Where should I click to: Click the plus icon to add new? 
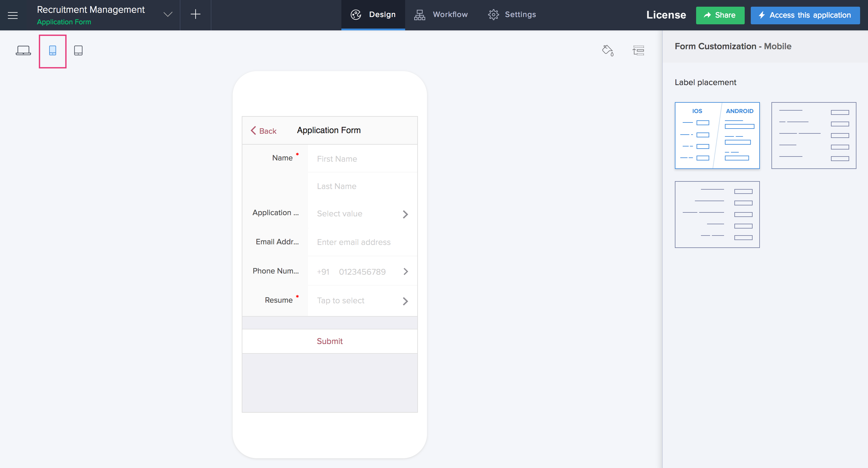coord(195,15)
